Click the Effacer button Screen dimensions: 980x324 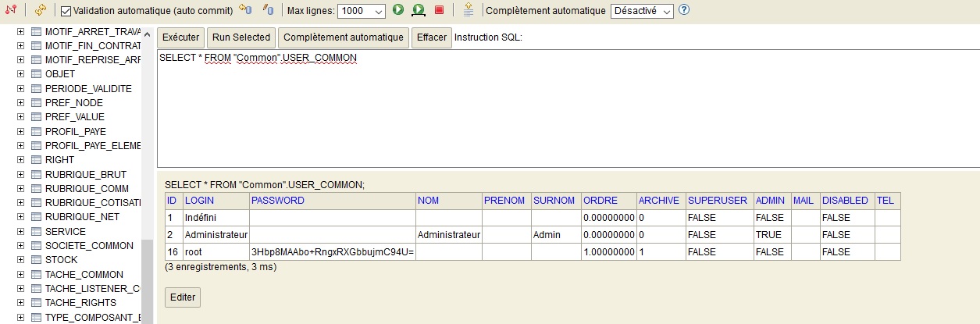point(432,37)
